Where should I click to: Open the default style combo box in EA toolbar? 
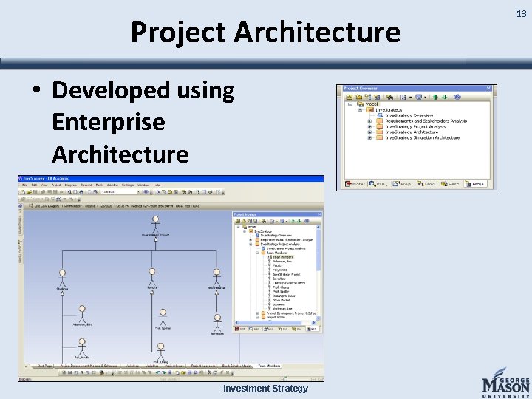point(120,192)
